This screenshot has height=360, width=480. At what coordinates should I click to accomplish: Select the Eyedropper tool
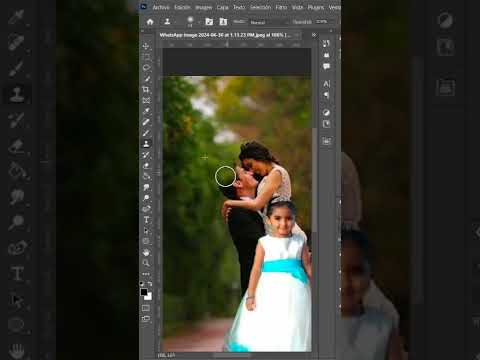pyautogui.click(x=146, y=111)
